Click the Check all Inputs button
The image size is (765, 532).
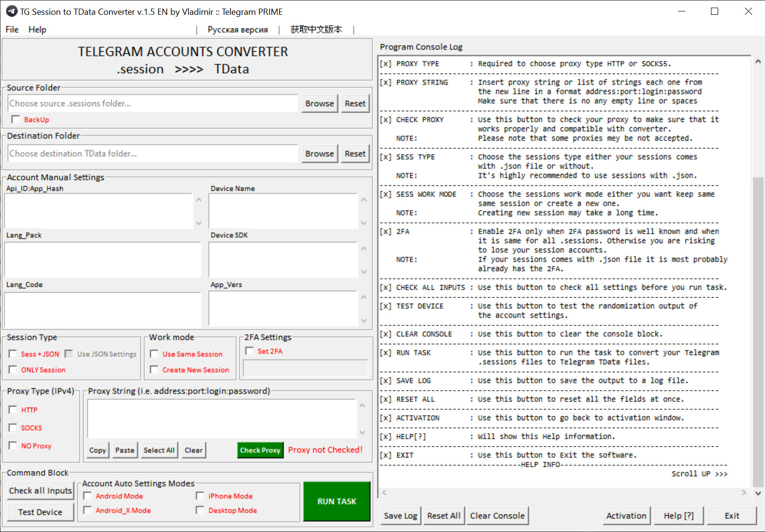[x=41, y=491]
